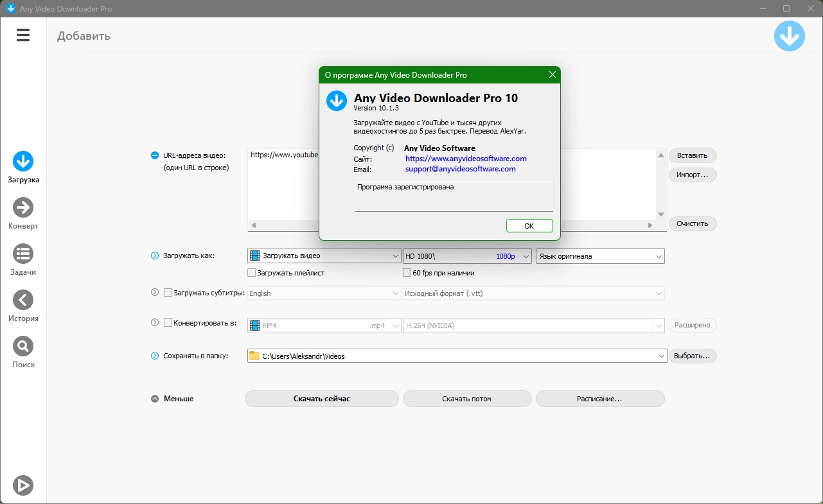
Task: Open the Загружать видео dropdown
Action: click(324, 256)
